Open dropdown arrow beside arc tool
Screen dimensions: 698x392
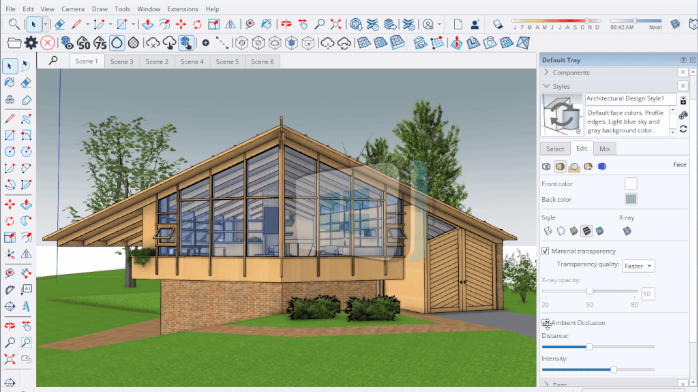pyautogui.click(x=110, y=24)
